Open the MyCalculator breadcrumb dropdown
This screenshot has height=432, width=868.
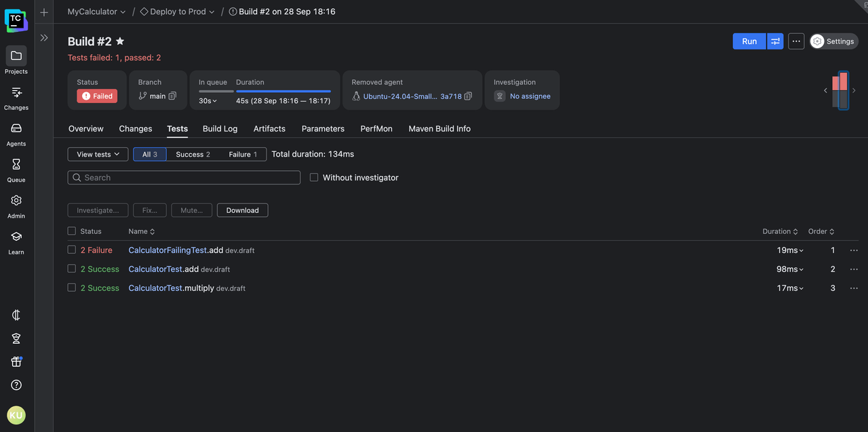[96, 12]
